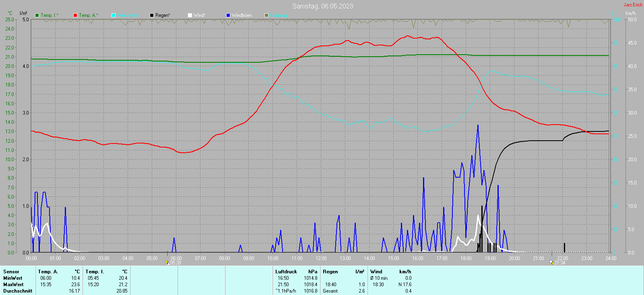Click the "MinWert" row label
The height and width of the screenshot is (295, 644).
13,278
